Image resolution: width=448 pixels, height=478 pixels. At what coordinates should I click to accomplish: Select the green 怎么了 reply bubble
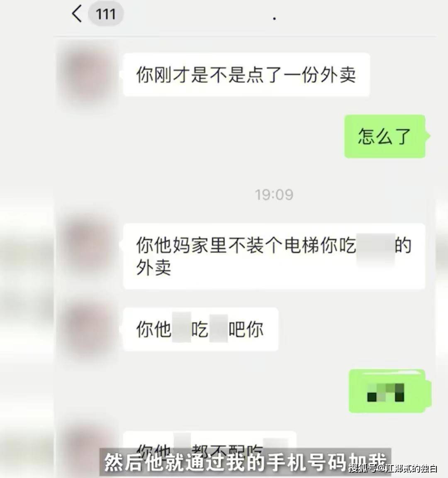coord(385,136)
